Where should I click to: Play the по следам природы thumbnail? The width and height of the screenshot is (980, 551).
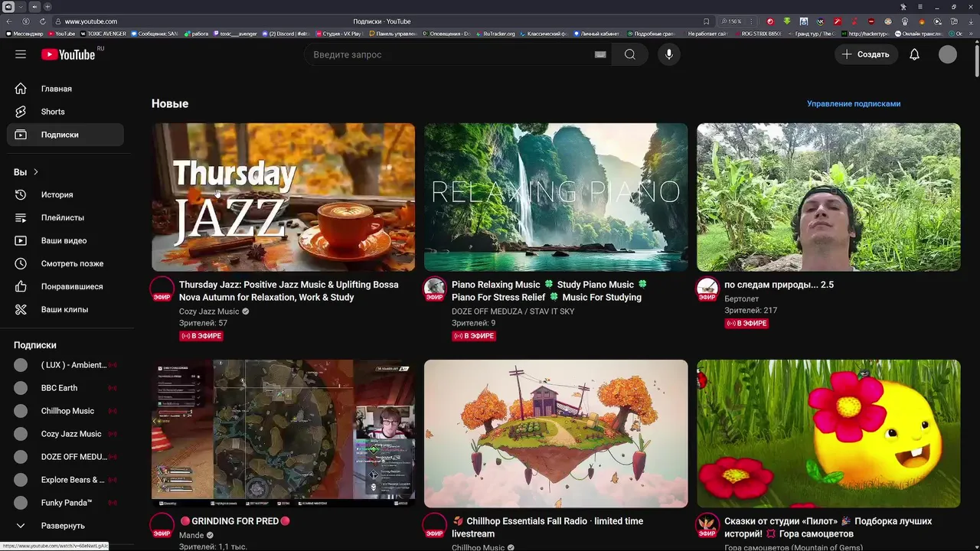(828, 197)
